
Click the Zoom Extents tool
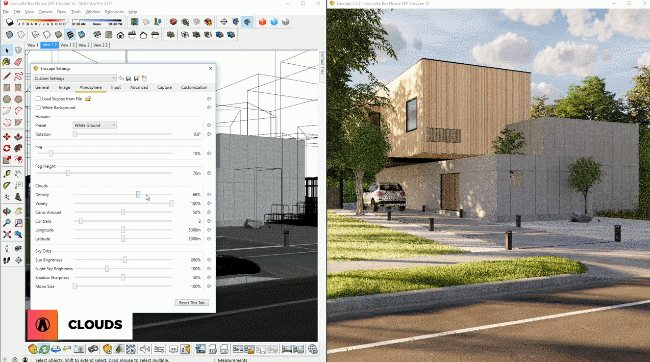coord(7,235)
